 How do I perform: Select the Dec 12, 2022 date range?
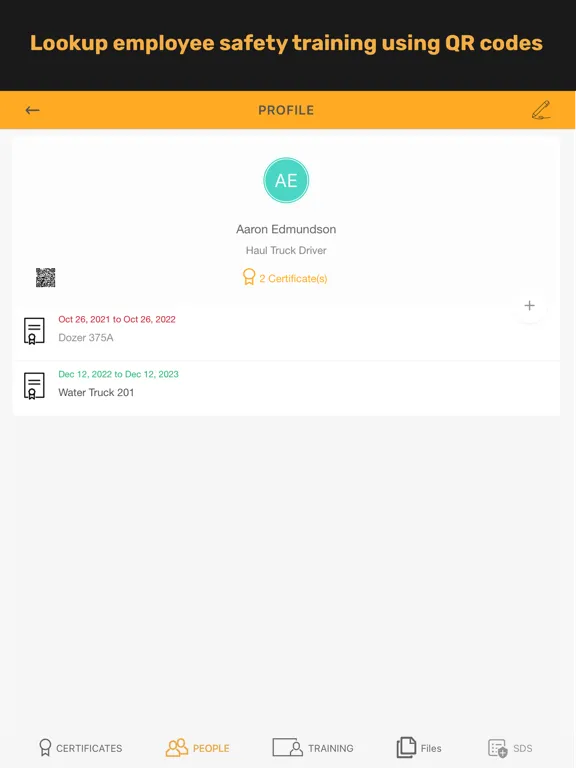119,374
